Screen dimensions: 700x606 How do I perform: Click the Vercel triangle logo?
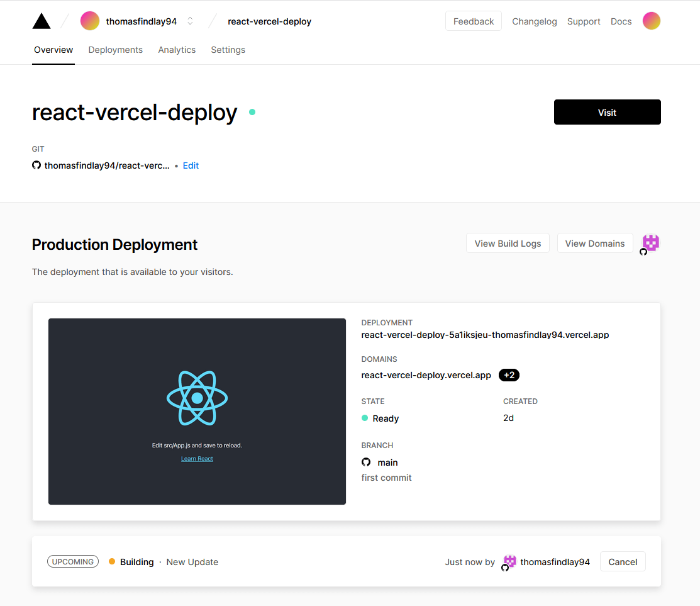42,21
